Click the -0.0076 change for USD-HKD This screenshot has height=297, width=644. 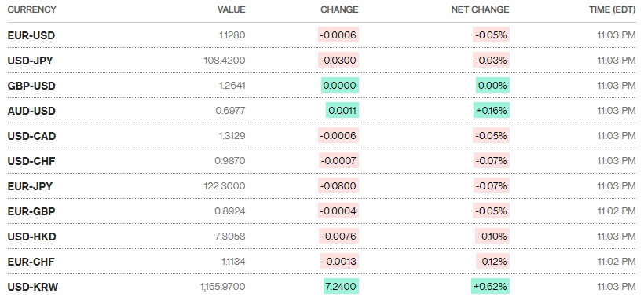pyautogui.click(x=338, y=236)
